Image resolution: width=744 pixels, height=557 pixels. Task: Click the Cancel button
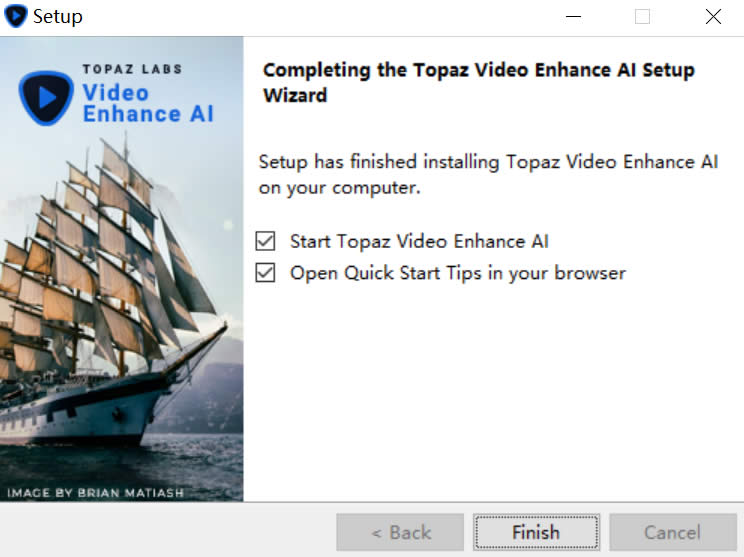coord(673,532)
